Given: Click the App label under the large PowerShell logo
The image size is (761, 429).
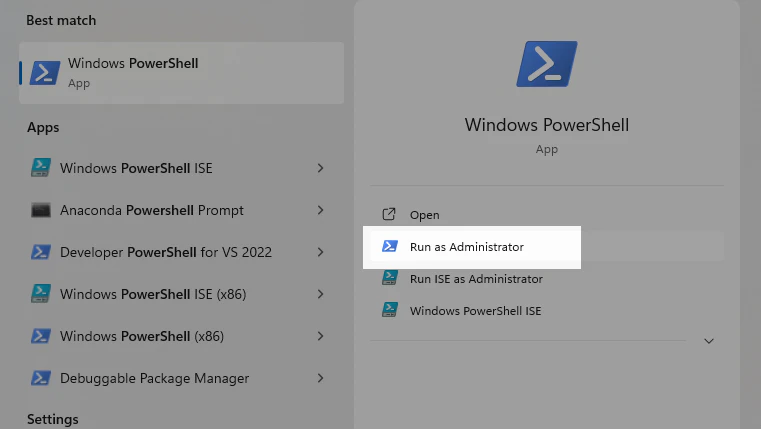Looking at the screenshot, I should coord(547,149).
